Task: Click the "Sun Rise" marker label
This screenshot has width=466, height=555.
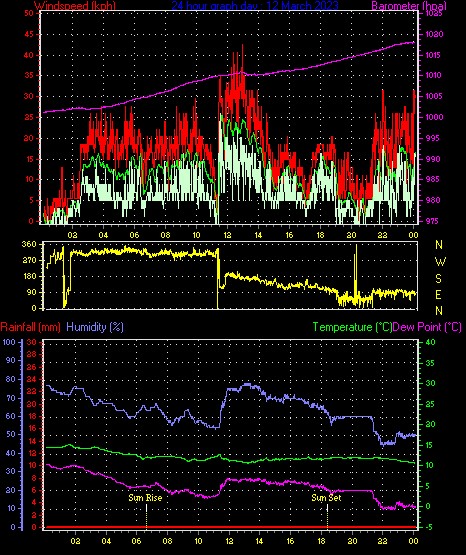Action: click(145, 498)
